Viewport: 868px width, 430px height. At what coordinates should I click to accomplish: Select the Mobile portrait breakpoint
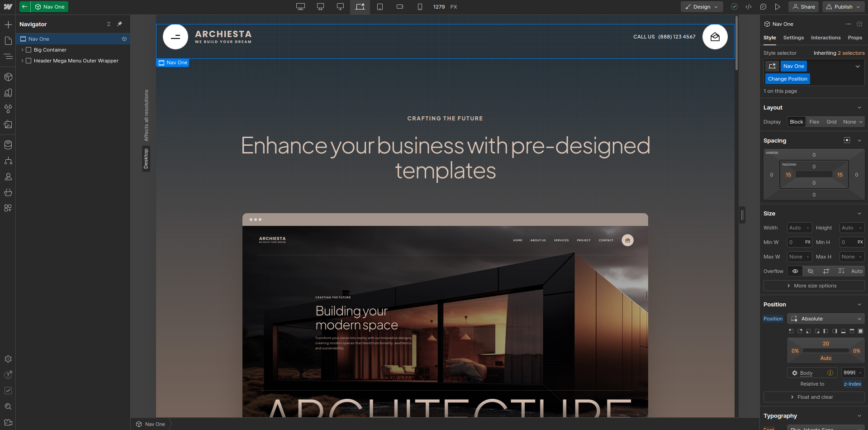coord(420,7)
